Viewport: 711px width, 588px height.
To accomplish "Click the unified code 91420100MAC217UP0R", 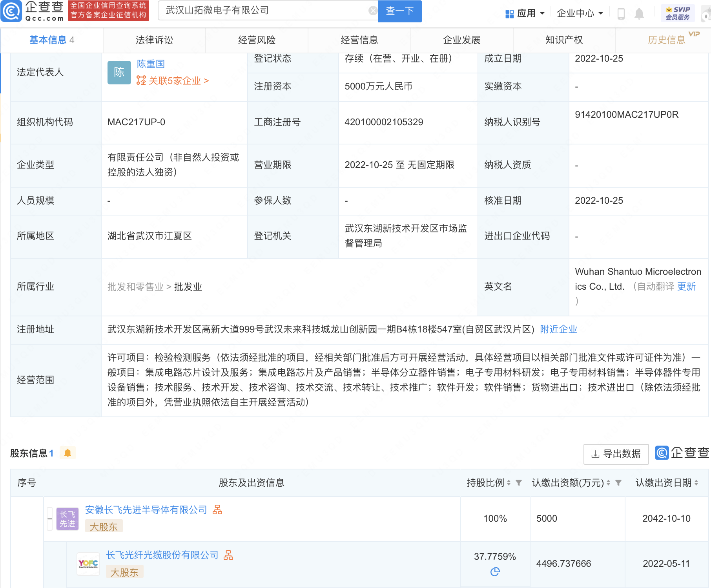I will (x=627, y=115).
